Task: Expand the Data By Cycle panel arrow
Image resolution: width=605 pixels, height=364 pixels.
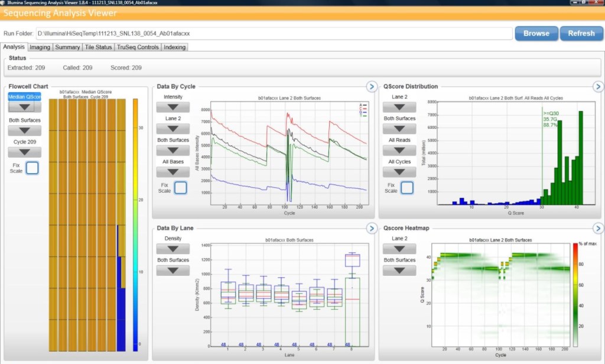Action: tap(372, 87)
